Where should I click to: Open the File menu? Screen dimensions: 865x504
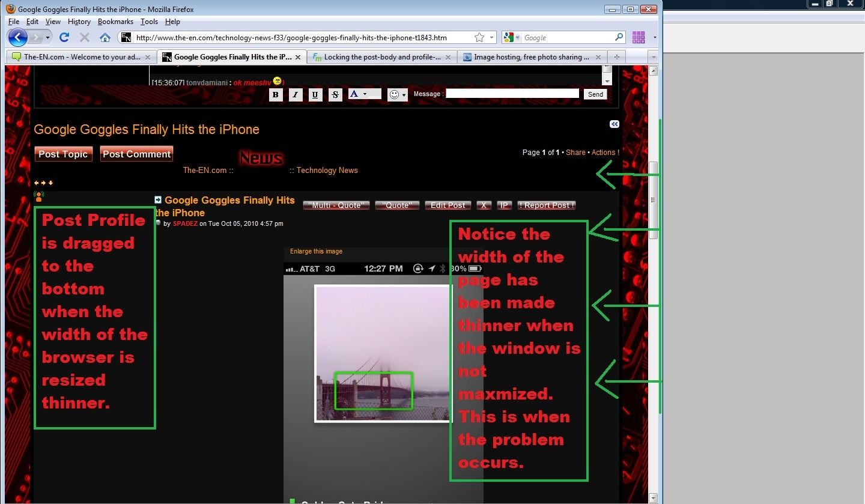[x=14, y=22]
